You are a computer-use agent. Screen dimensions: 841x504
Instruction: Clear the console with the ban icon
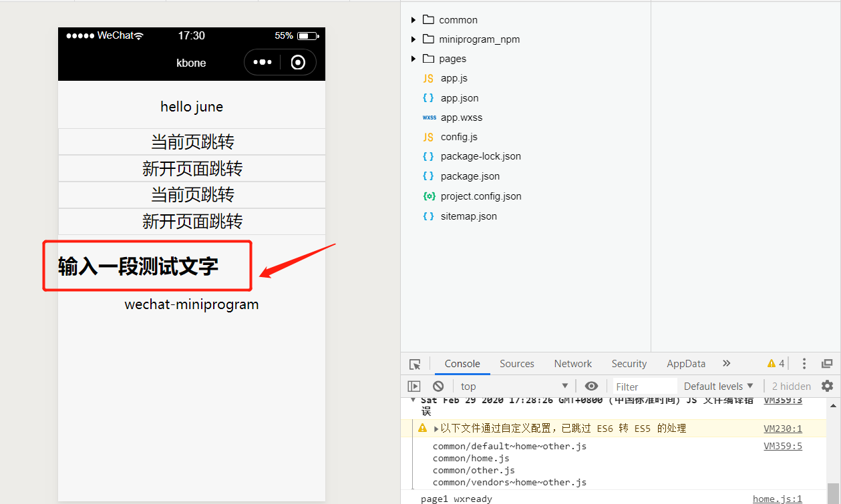tap(438, 386)
